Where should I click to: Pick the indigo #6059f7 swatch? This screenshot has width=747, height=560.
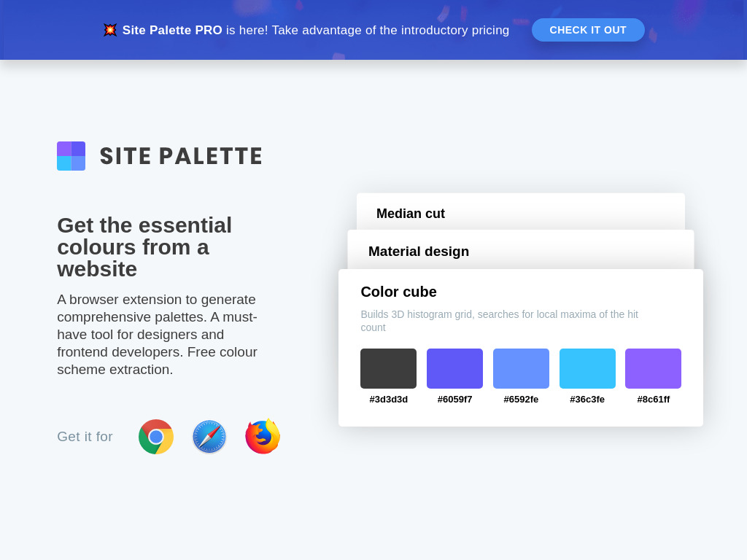tap(454, 368)
